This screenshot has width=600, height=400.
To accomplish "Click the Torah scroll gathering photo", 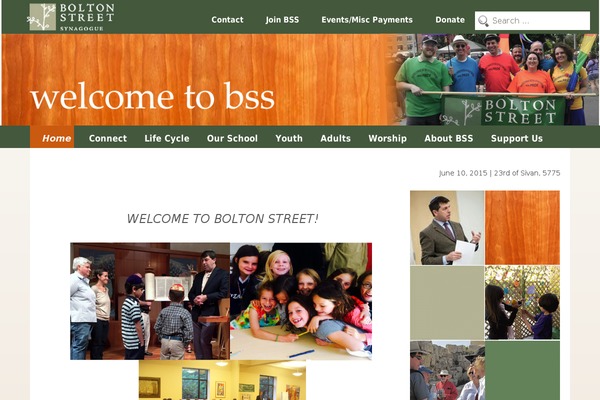I will tap(150, 301).
